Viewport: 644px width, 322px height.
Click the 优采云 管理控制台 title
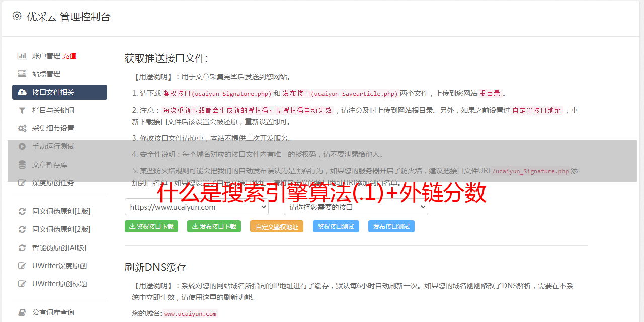point(68,17)
